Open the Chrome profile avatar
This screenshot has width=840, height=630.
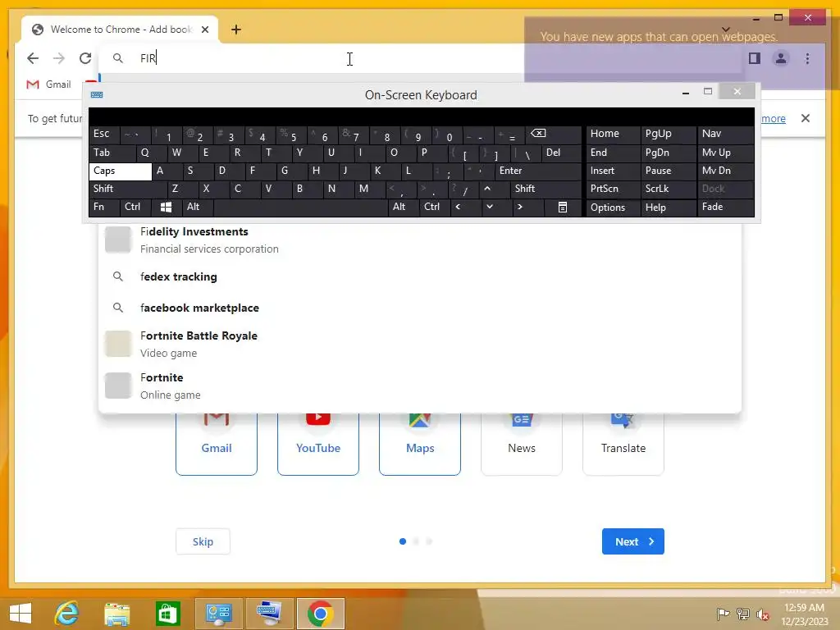[781, 58]
